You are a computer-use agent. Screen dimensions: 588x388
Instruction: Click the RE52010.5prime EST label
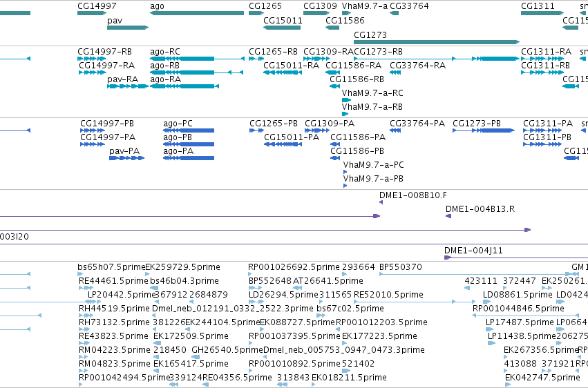388,295
